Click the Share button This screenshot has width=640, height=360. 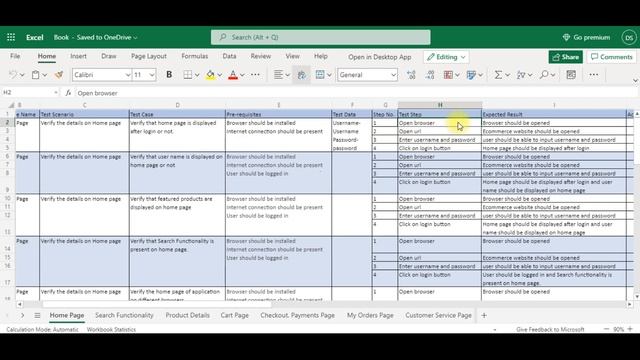pos(566,57)
